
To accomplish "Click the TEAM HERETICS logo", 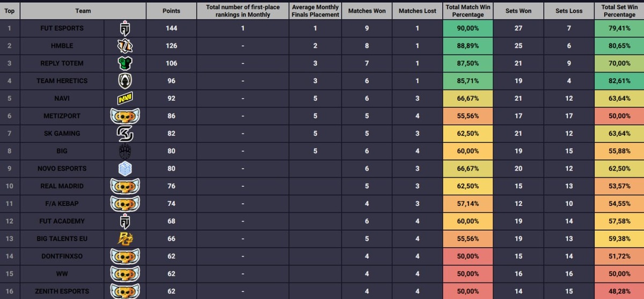I will coord(125,81).
